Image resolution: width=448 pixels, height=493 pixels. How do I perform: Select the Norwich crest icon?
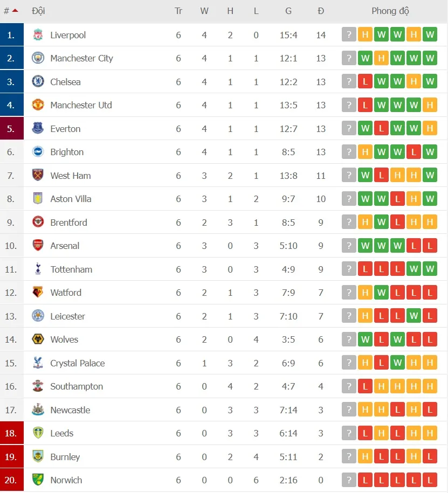point(38,480)
